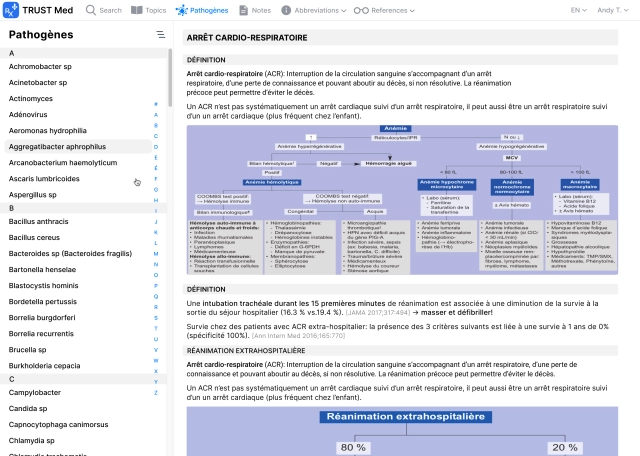Jump to letter A in alphabet index
The width and height of the screenshot is (640, 456).
point(156,103)
